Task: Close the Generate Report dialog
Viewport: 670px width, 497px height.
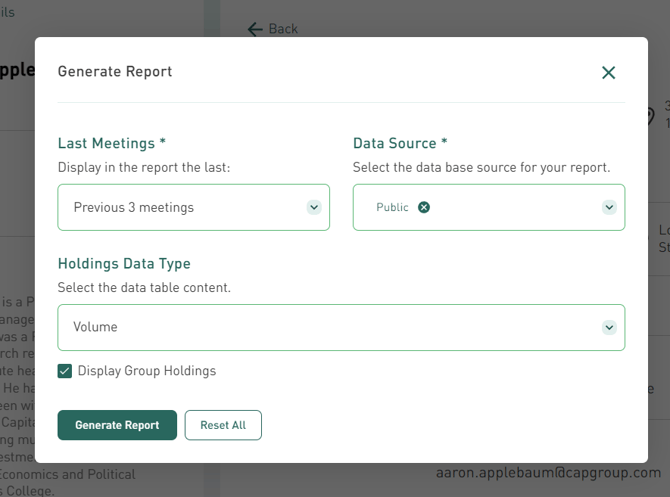Action: [608, 73]
